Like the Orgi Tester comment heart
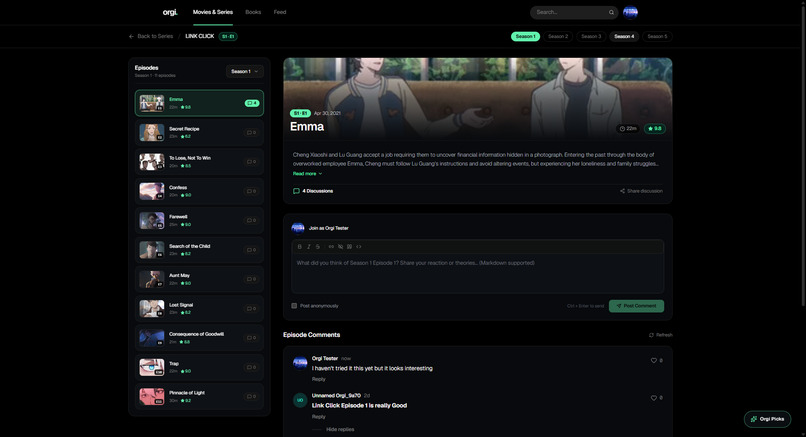This screenshot has height=437, width=806. 654,360
